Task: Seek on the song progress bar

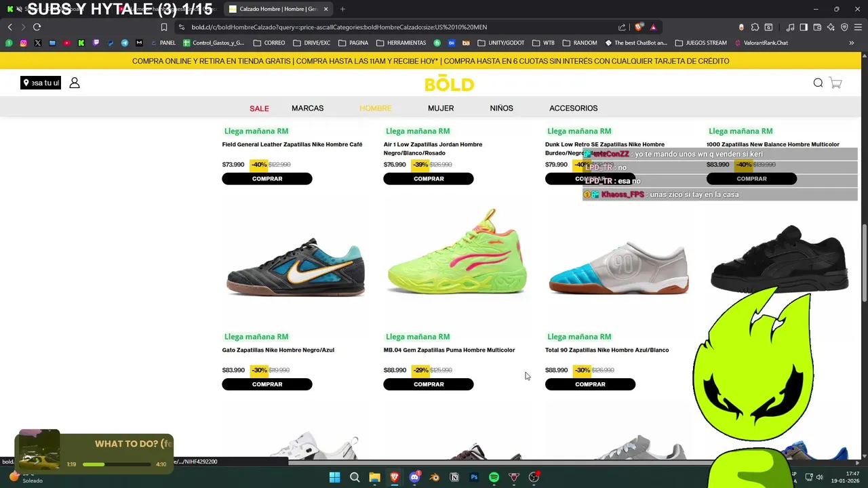Action: pos(117,464)
